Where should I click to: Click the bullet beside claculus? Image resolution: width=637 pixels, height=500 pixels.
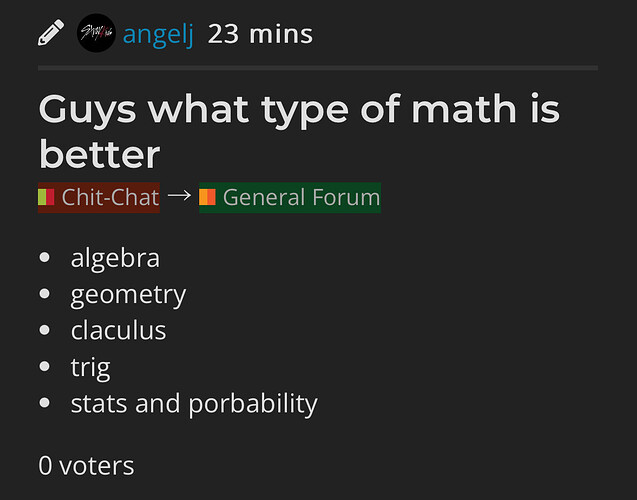[x=44, y=330]
